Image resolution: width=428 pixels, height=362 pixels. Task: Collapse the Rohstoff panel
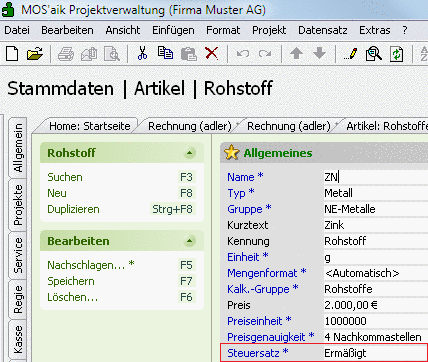(x=189, y=153)
